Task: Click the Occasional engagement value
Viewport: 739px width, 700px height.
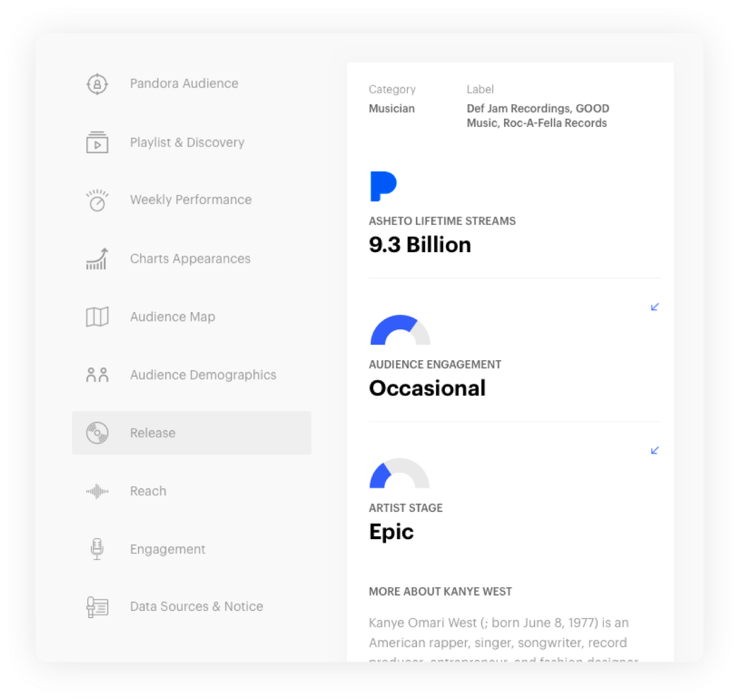Action: 427,389
